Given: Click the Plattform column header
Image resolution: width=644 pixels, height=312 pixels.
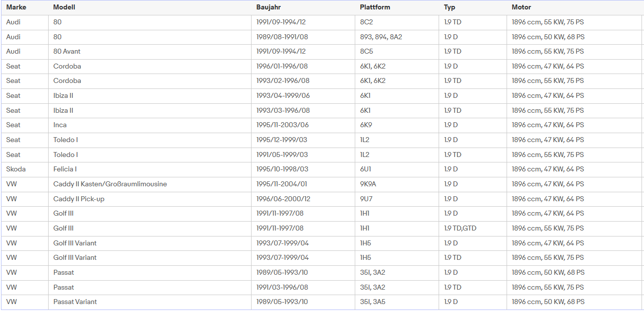Looking at the screenshot, I should coord(375,7).
